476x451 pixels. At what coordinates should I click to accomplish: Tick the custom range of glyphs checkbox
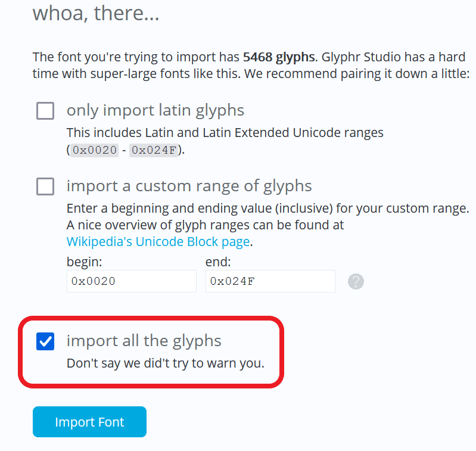pos(45,186)
